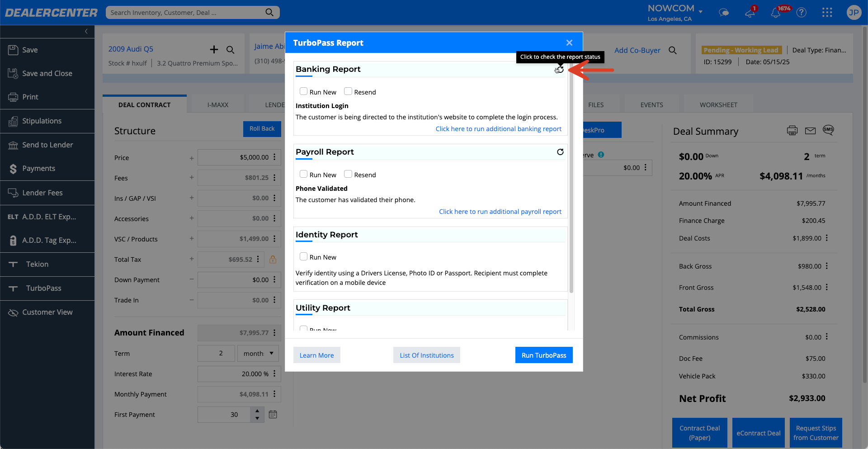The image size is (868, 449).
Task: Open VSC / Products options menu
Action: coord(274,239)
